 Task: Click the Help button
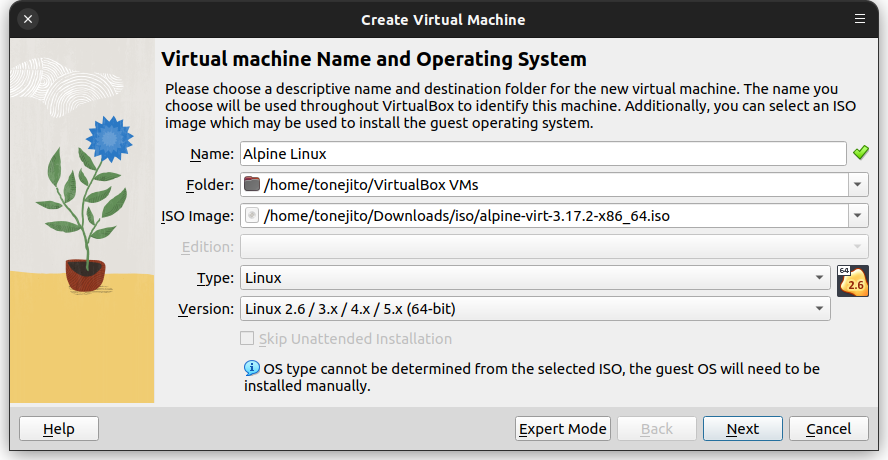click(x=59, y=429)
